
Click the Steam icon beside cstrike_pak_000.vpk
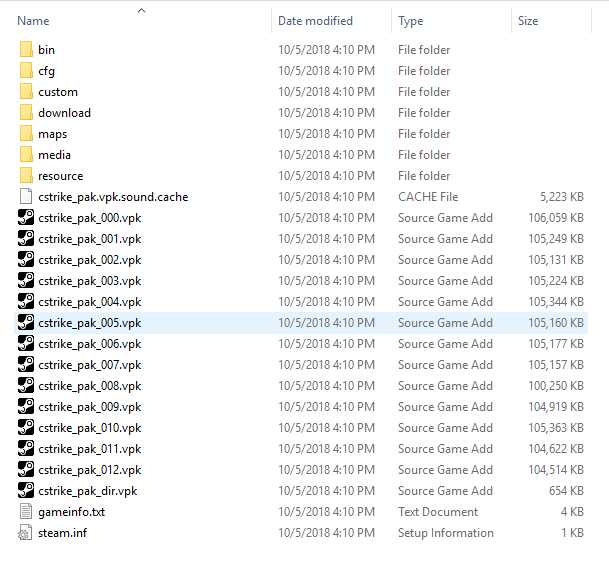pos(26,218)
